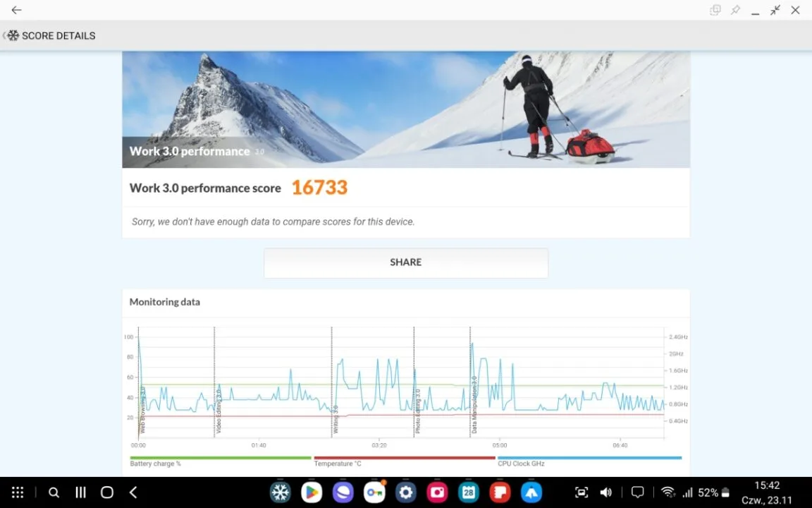Click the back arrow in the app header
This screenshot has width=812, height=508.
pyautogui.click(x=16, y=11)
